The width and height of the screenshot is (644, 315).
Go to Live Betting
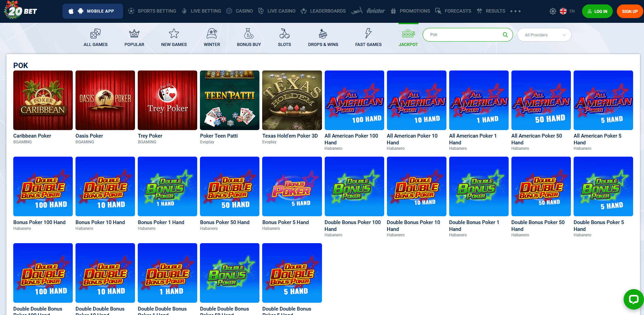coord(201,11)
